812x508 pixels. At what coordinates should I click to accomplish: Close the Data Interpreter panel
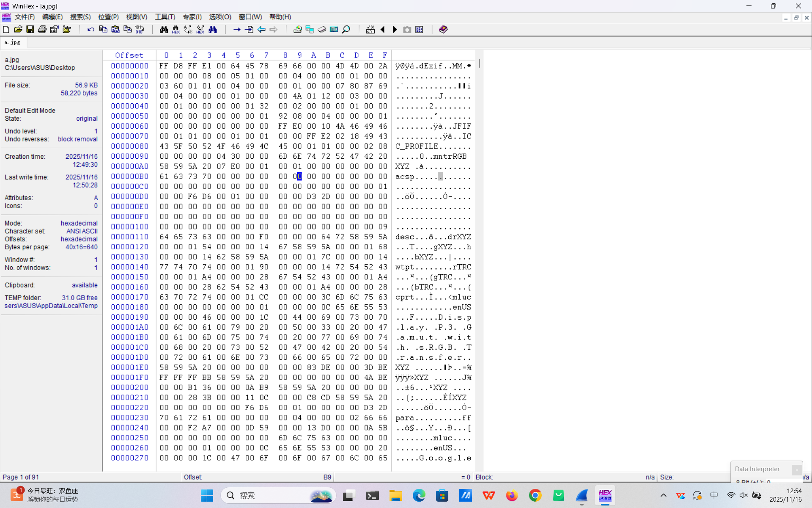[796, 469]
